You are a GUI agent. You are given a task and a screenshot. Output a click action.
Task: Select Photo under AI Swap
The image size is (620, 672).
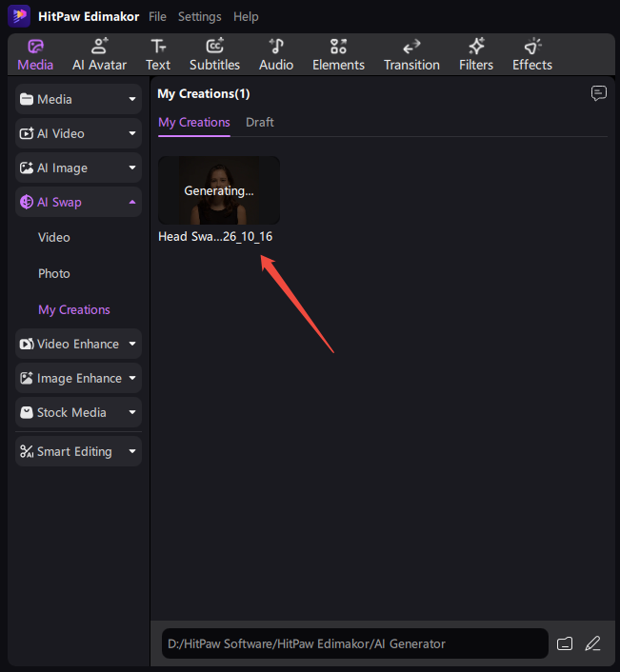point(54,273)
